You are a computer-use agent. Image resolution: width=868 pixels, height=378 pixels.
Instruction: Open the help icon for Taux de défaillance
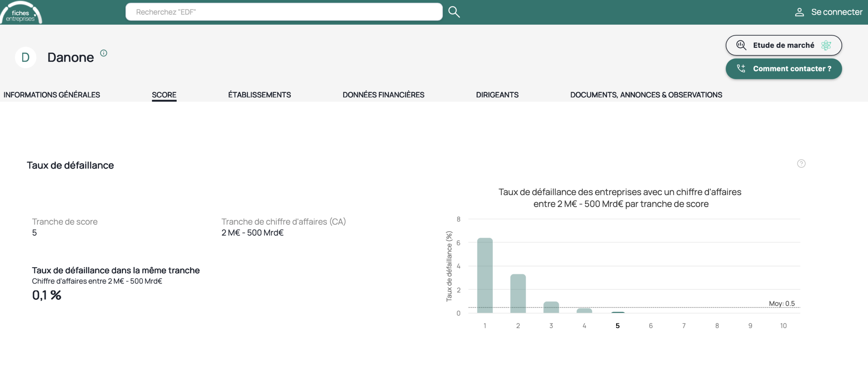click(801, 164)
